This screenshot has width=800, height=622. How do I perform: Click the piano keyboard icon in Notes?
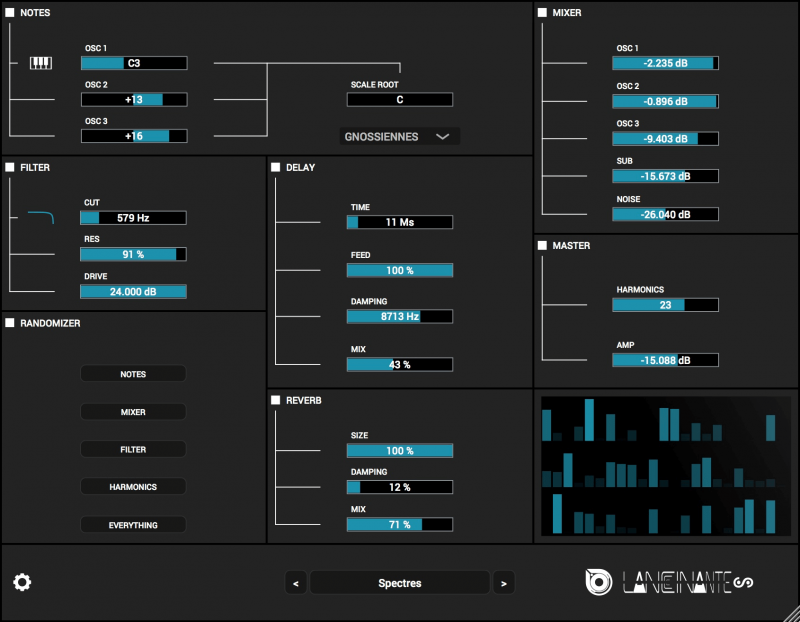[40, 63]
